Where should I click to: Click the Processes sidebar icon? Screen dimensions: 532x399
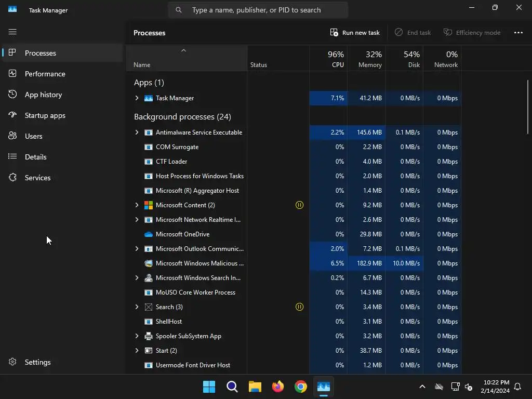[x=12, y=52]
